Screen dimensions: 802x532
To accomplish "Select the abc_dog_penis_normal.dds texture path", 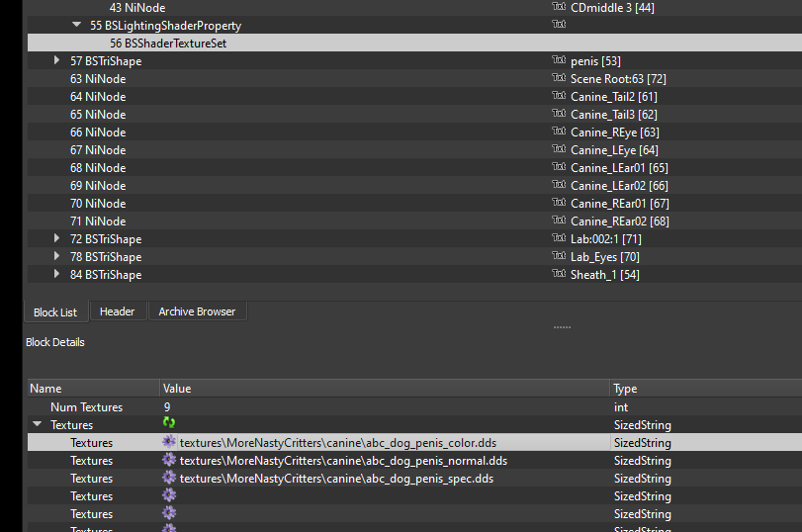I will pyautogui.click(x=344, y=461).
